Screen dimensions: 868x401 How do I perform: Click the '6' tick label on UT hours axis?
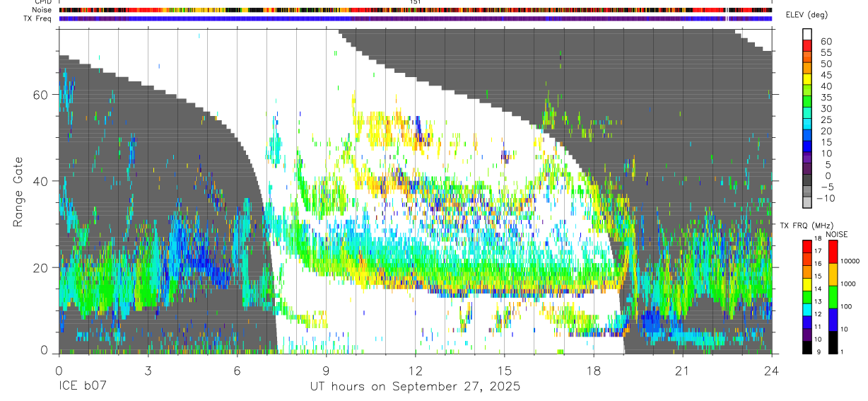pos(237,371)
